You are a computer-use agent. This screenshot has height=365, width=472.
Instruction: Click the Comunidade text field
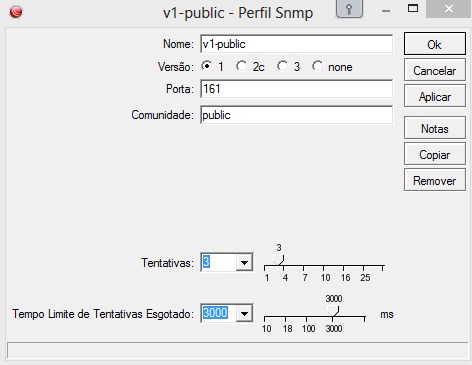296,115
